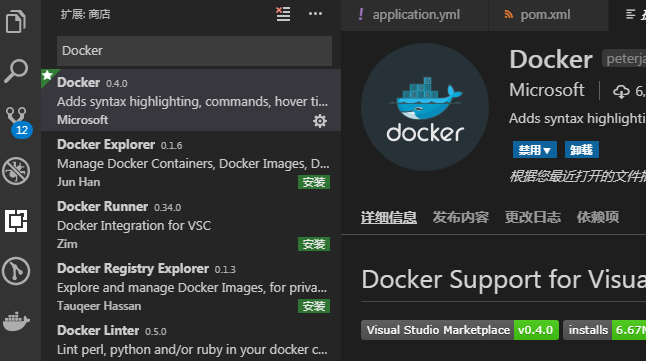This screenshot has height=361, width=646.
Task: Open the extensions more actions ellipsis
Action: 316,14
